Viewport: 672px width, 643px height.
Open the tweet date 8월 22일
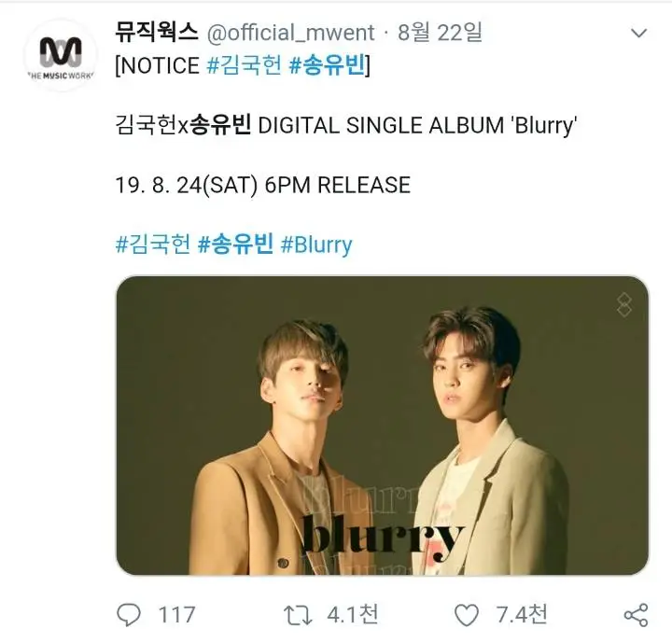point(441,32)
